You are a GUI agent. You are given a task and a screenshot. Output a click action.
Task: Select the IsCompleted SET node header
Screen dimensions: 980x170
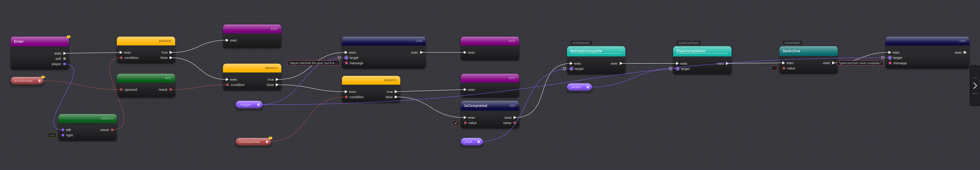click(490, 106)
